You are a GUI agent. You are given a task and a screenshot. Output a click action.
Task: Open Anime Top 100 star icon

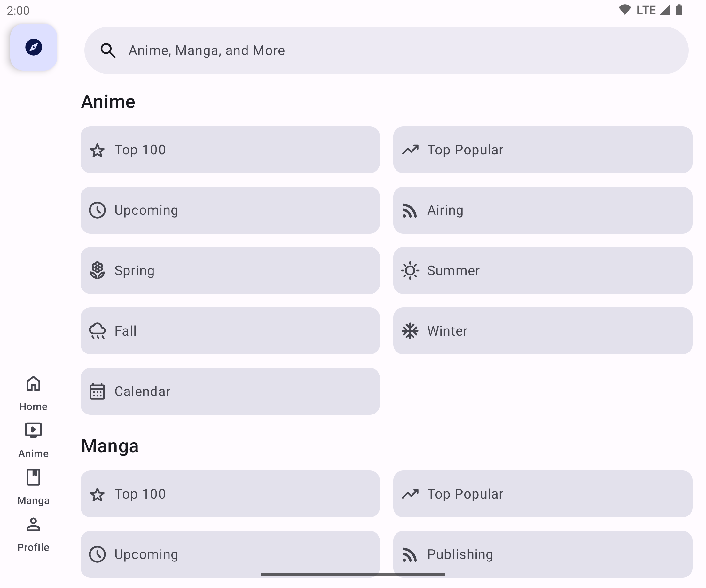98,150
